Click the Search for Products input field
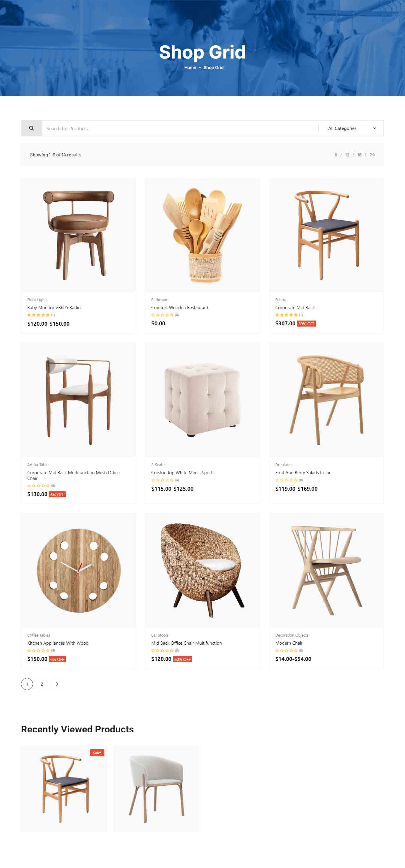Image resolution: width=405 pixels, height=868 pixels. (180, 128)
